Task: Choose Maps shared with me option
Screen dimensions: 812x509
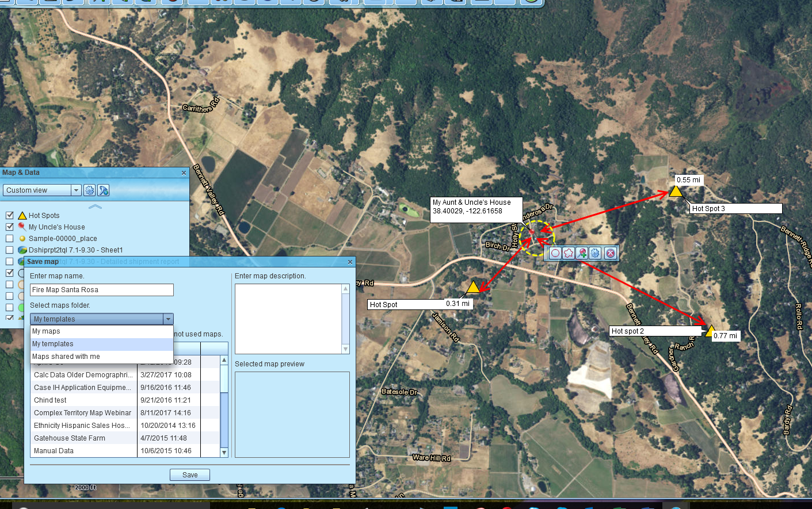Action: tap(102, 357)
